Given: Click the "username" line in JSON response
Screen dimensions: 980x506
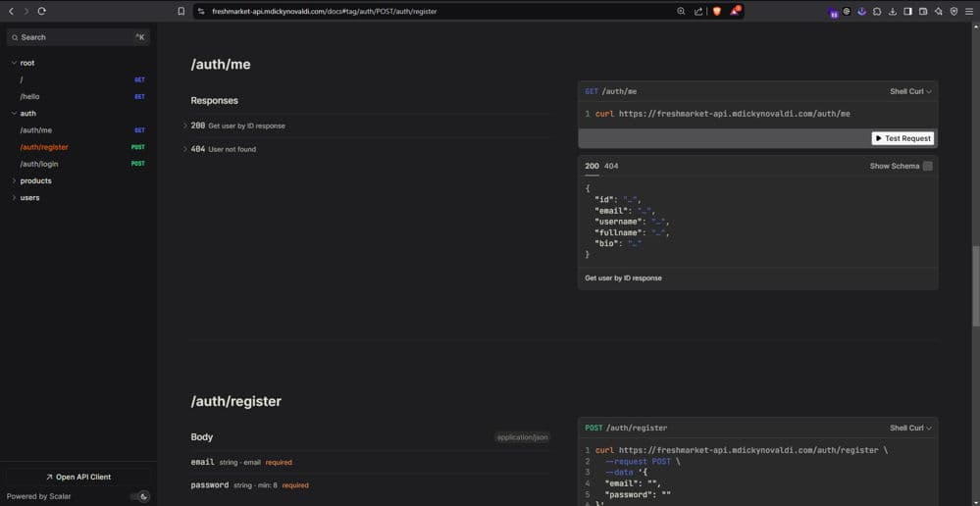Looking at the screenshot, I should (631, 222).
